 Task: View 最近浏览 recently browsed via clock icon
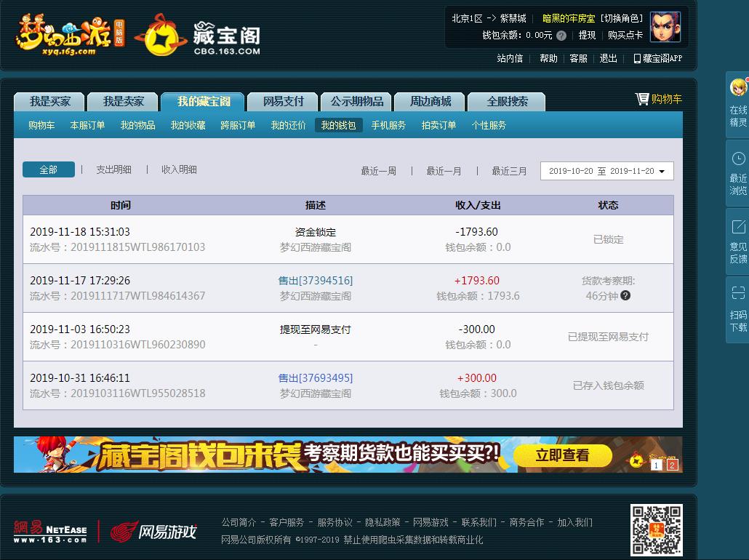coord(739,162)
